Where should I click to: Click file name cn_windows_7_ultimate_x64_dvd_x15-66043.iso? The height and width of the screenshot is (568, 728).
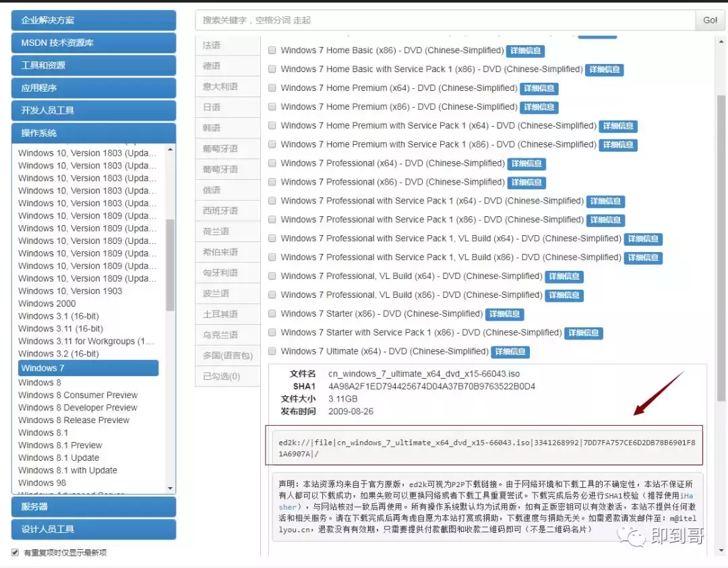click(424, 373)
